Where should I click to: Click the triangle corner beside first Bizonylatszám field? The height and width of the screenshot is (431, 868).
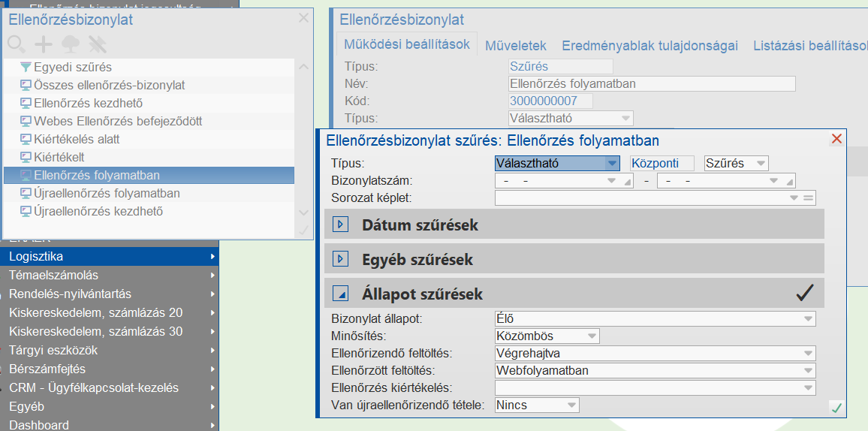(x=628, y=182)
